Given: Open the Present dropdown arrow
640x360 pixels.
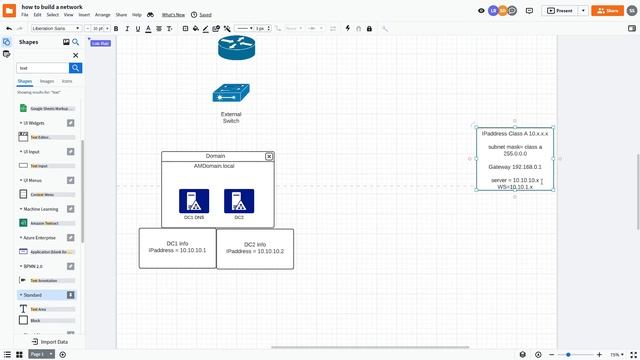Looking at the screenshot, I should [x=583, y=11].
